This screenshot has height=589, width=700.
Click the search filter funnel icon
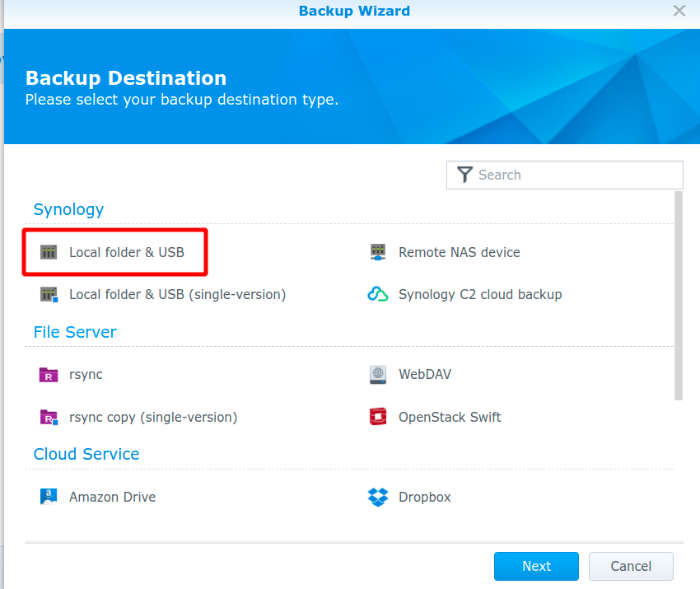[465, 175]
